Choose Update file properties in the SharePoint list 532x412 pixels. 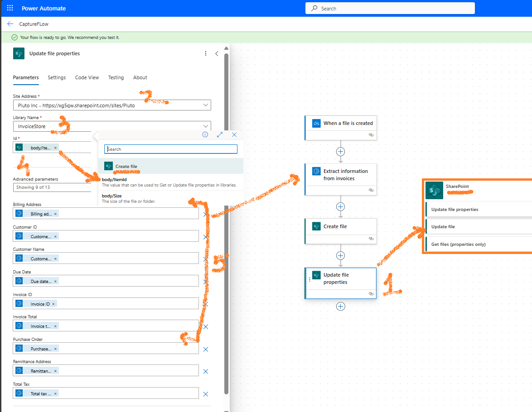pyautogui.click(x=479, y=210)
